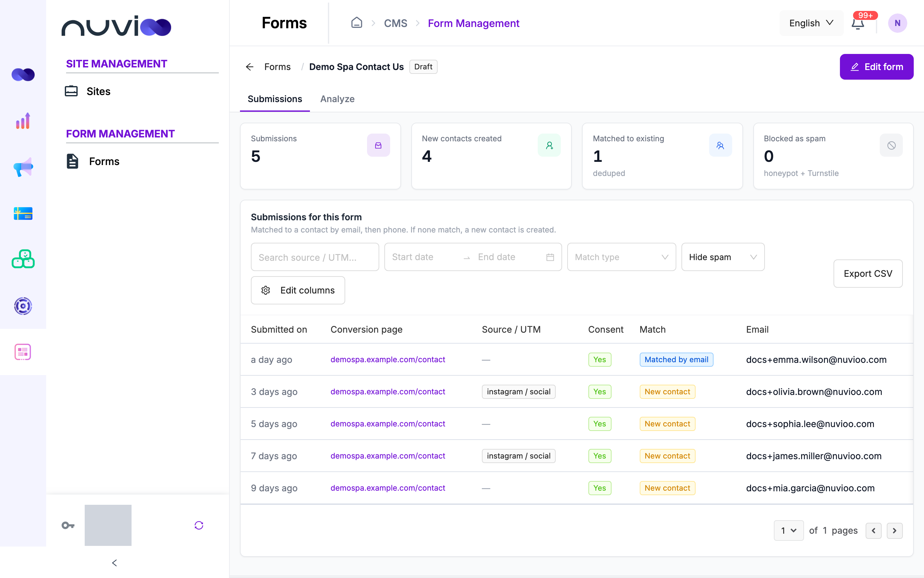The image size is (924, 578).
Task: Switch to the Submissions tab
Action: (x=275, y=99)
